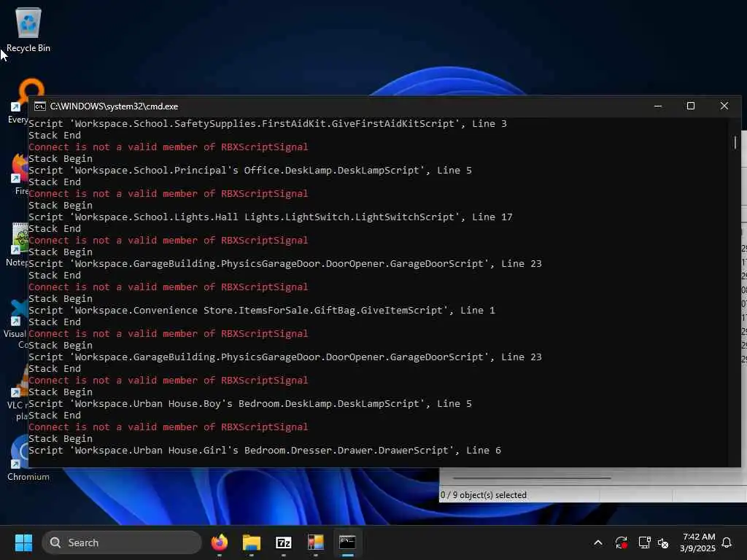The height and width of the screenshot is (560, 747).
Task: Open the notifications bell
Action: (727, 542)
